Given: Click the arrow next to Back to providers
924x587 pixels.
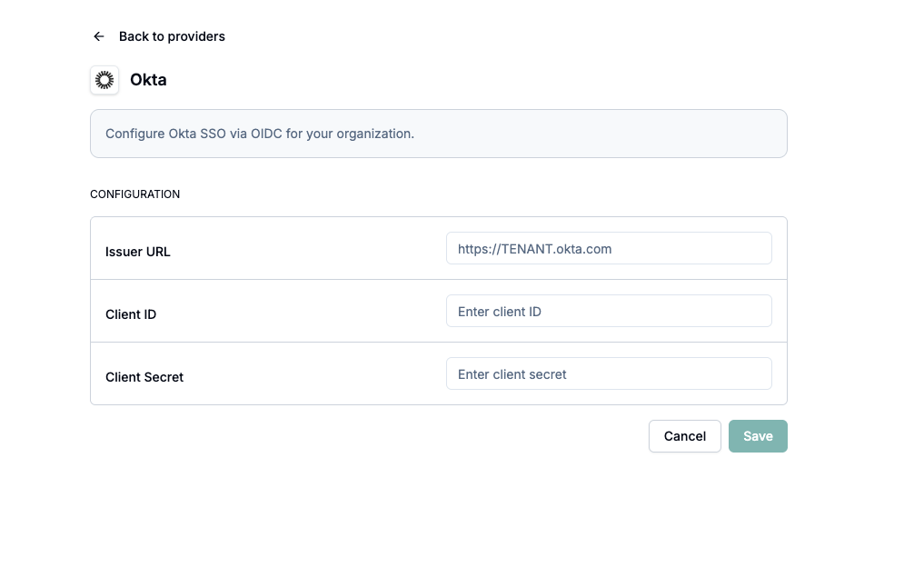Looking at the screenshot, I should point(98,36).
